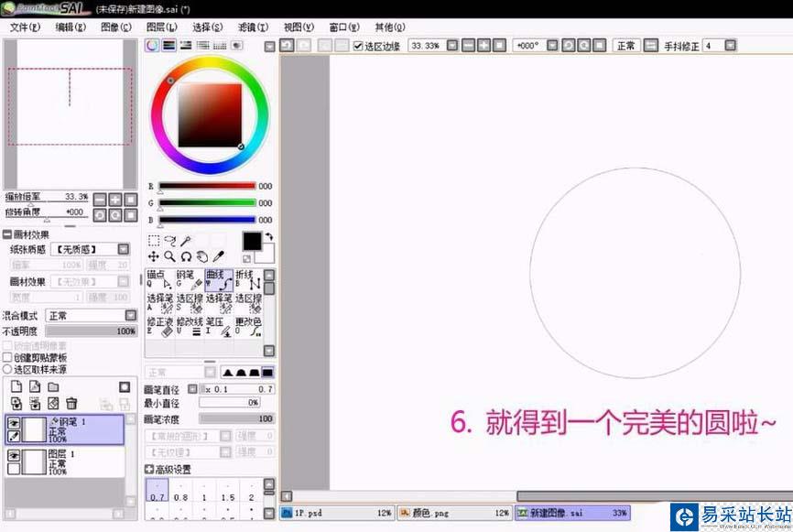Open the color panel options dropdown arrow
The width and height of the screenshot is (793, 532).
[269, 47]
